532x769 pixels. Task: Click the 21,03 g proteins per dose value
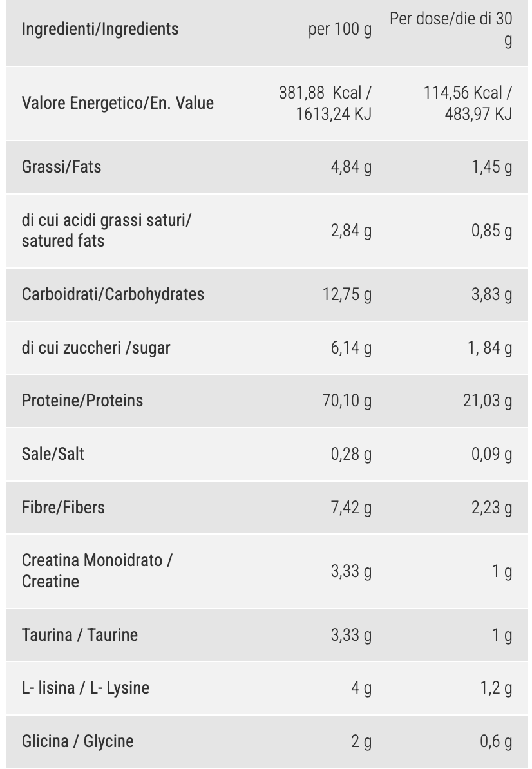point(488,401)
